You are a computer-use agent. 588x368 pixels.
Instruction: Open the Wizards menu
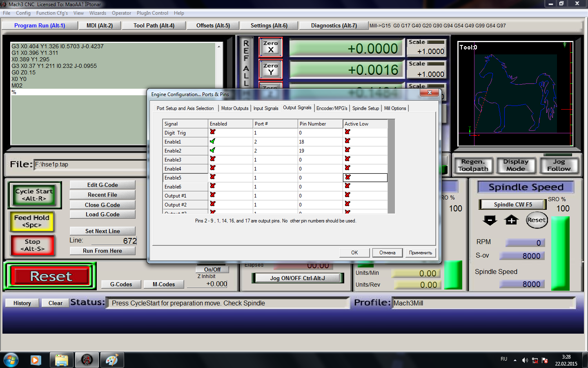pos(98,13)
